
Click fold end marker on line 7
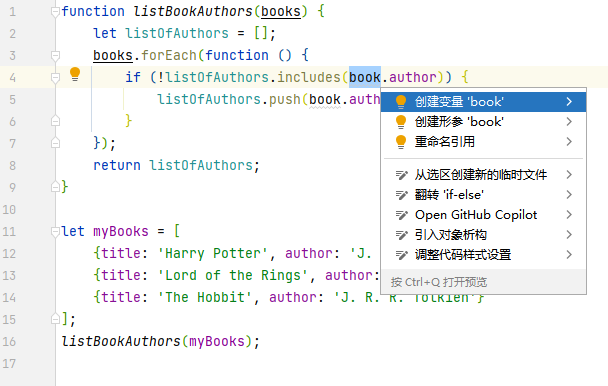coord(55,143)
